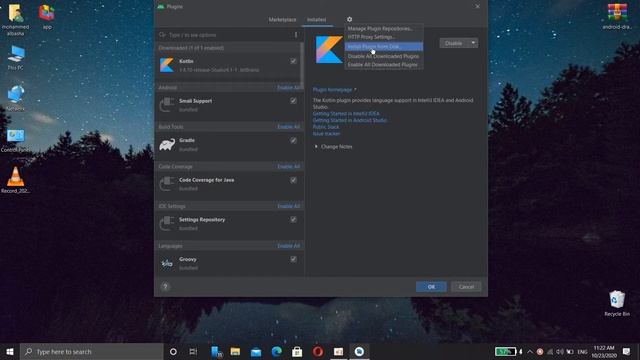
Task: Open Getting Started in IntelliJ IDEA link
Action: pos(346,114)
